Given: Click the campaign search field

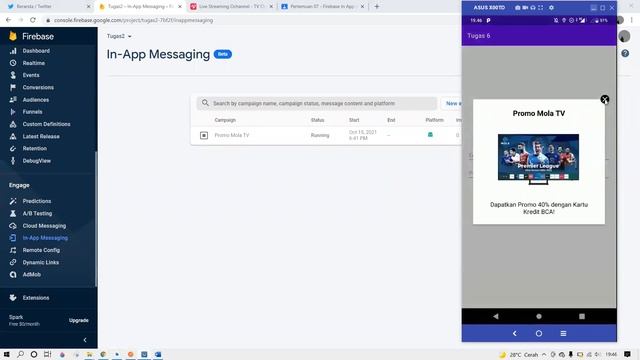Looking at the screenshot, I should 317,104.
